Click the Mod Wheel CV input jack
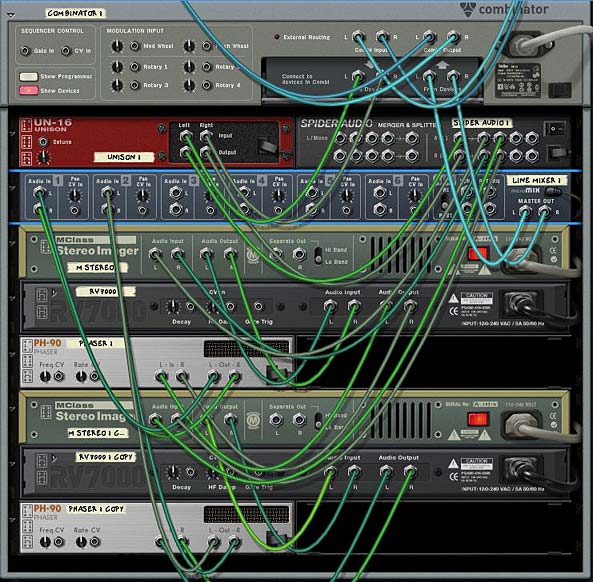Screen dimensions: 593x582 pyautogui.click(x=135, y=46)
